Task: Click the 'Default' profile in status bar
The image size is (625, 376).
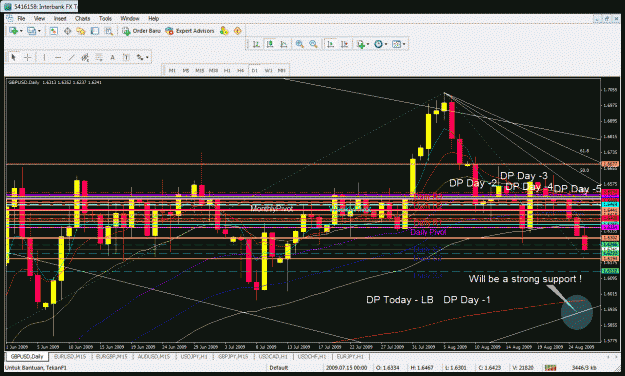Action: pyautogui.click(x=278, y=368)
